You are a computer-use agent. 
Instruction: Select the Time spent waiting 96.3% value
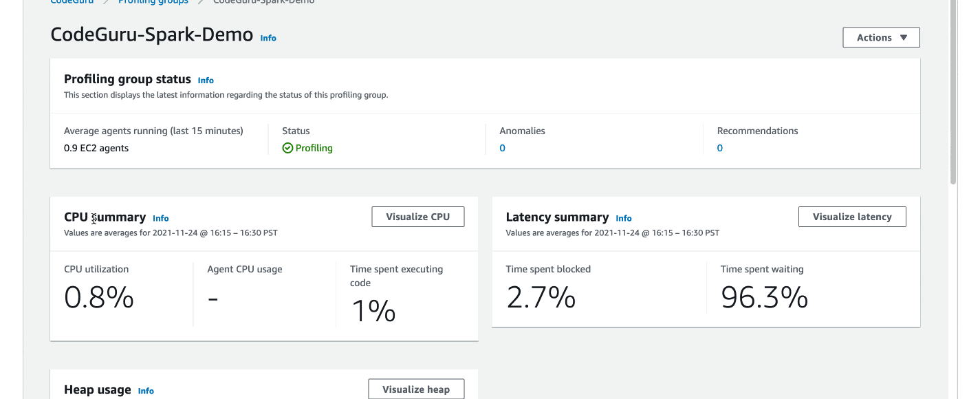click(x=764, y=297)
